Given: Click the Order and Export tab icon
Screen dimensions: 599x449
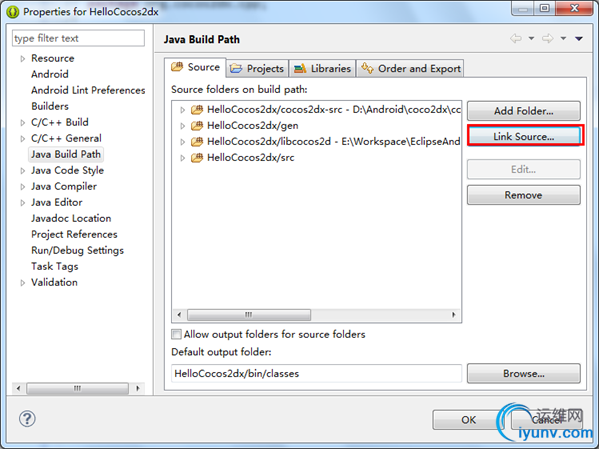Looking at the screenshot, I should 367,68.
